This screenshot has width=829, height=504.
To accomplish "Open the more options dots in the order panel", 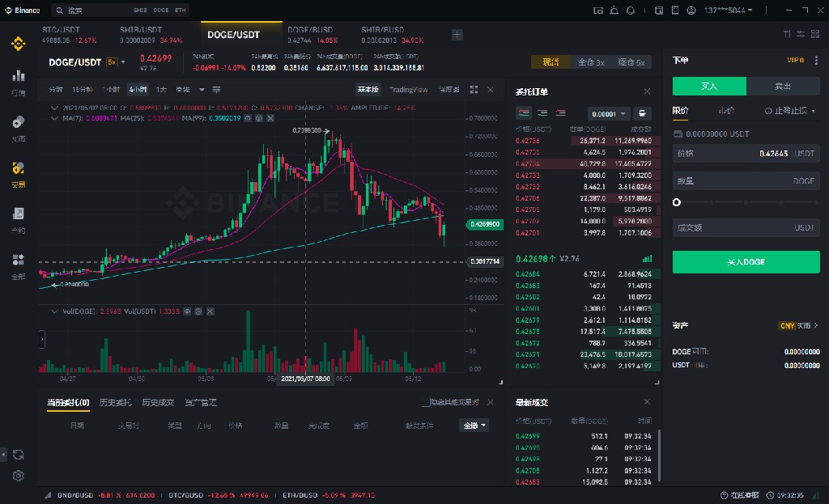I will click(x=816, y=60).
